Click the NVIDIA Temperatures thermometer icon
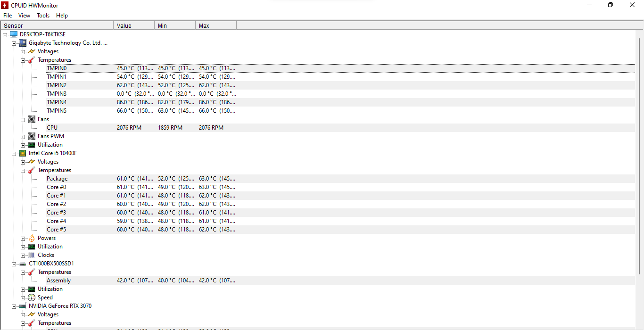The width and height of the screenshot is (644, 330). coord(32,323)
